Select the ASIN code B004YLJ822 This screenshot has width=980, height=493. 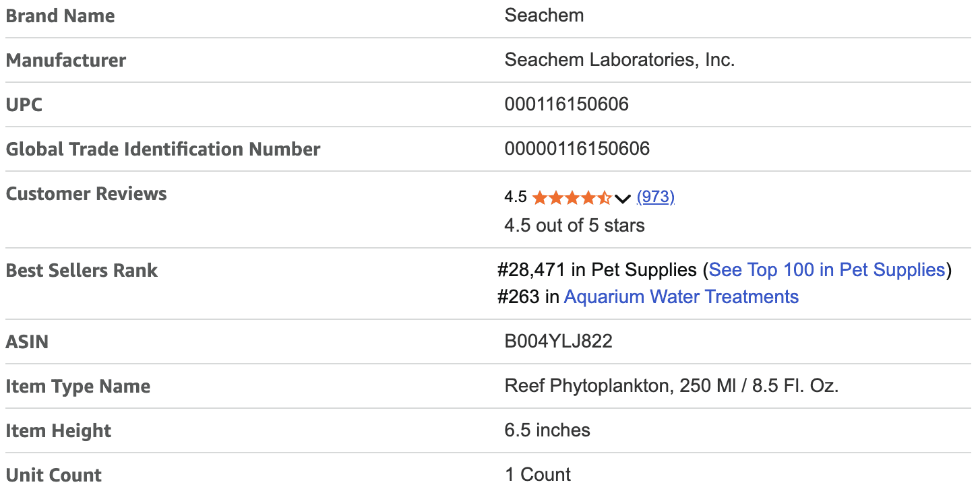tap(558, 341)
